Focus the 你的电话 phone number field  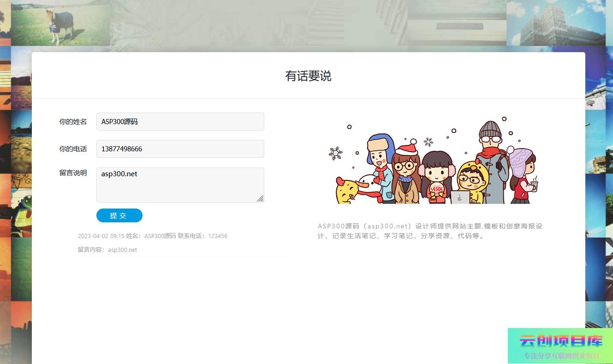pyautogui.click(x=180, y=149)
